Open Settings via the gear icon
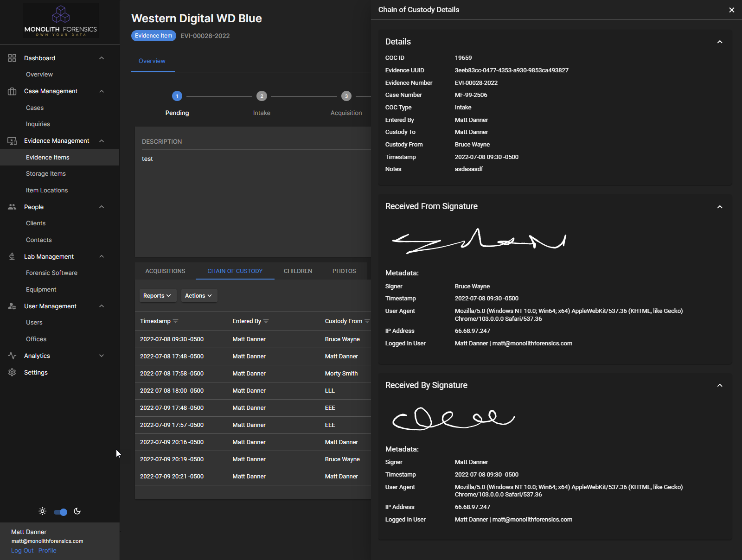Screen dimensions: 742x560 click(12, 372)
